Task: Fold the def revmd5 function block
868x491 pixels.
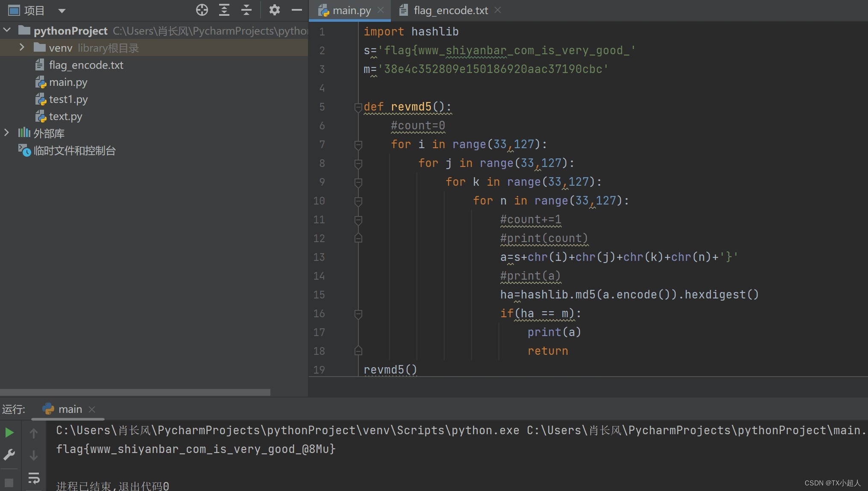Action: click(x=358, y=107)
